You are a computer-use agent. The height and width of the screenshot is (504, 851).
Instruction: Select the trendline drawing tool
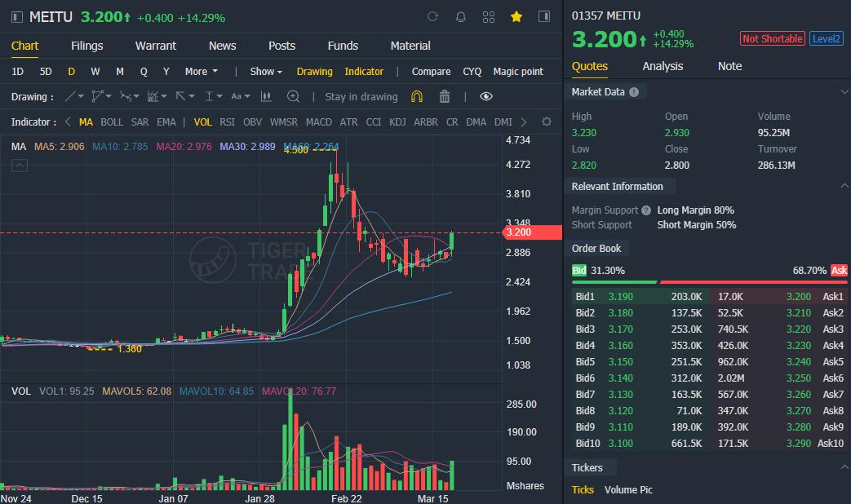69,96
